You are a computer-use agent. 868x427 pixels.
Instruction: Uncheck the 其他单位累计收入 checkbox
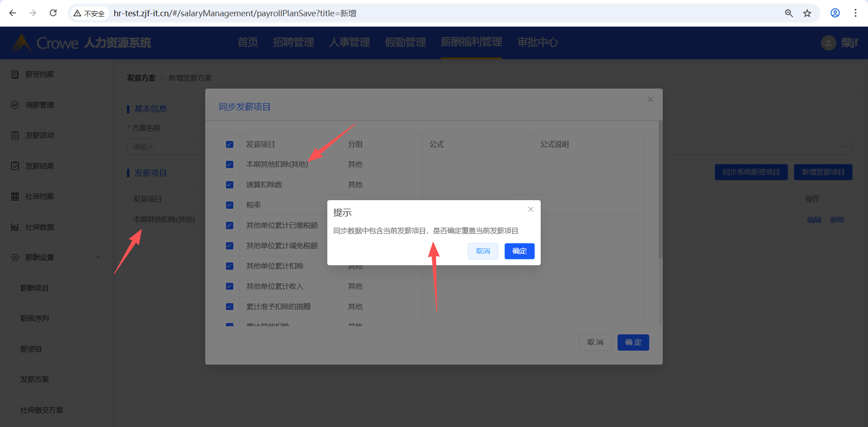[230, 286]
